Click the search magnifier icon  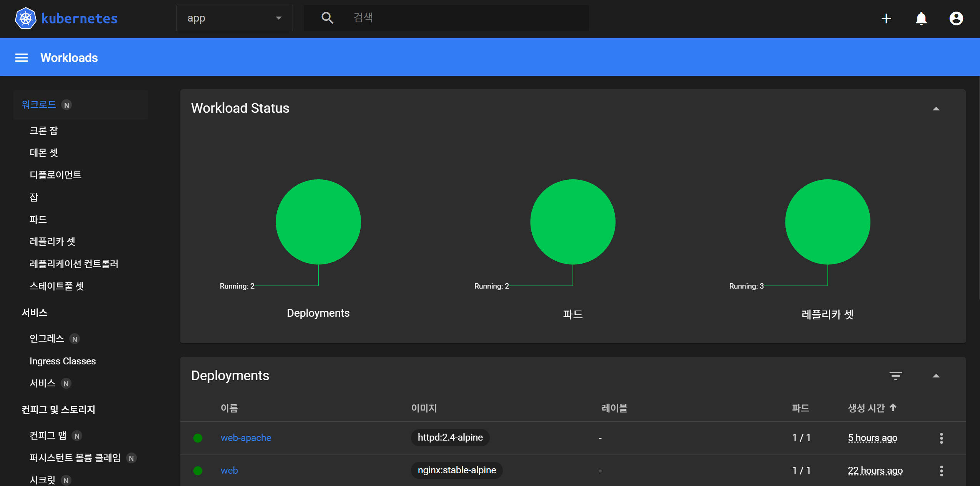[327, 18]
